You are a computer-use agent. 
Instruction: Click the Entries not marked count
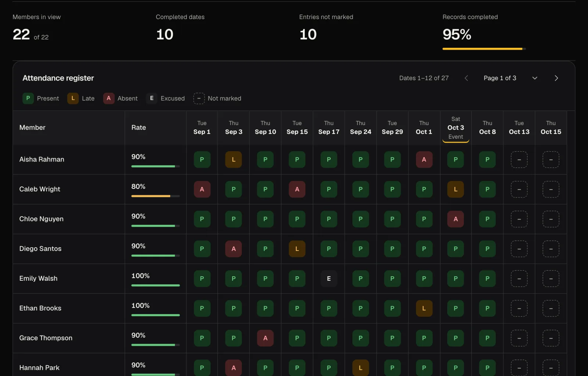308,35
